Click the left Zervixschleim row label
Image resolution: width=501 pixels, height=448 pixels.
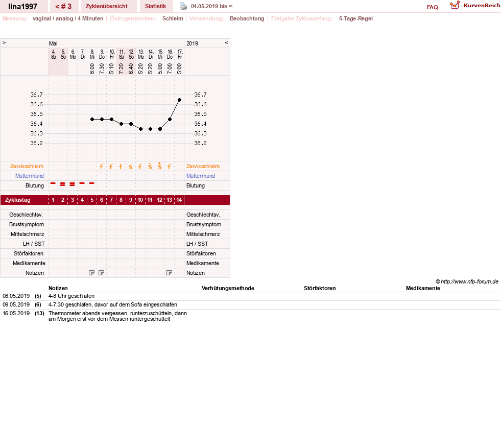pyautogui.click(x=27, y=166)
